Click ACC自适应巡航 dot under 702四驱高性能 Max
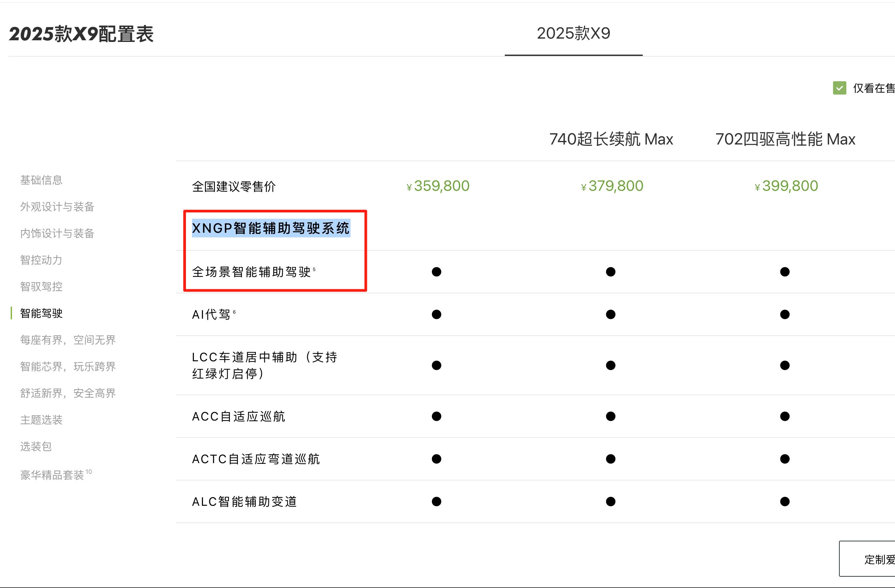895x588 pixels. pos(785,416)
